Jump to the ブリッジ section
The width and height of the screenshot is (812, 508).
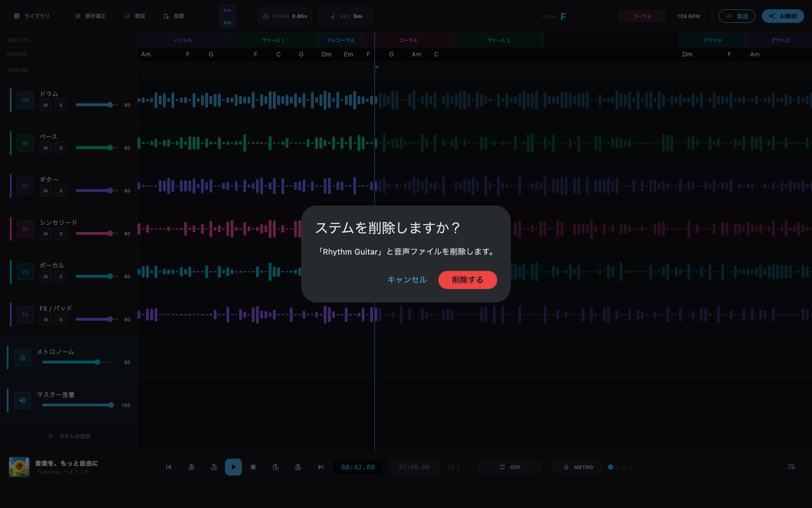pos(713,40)
